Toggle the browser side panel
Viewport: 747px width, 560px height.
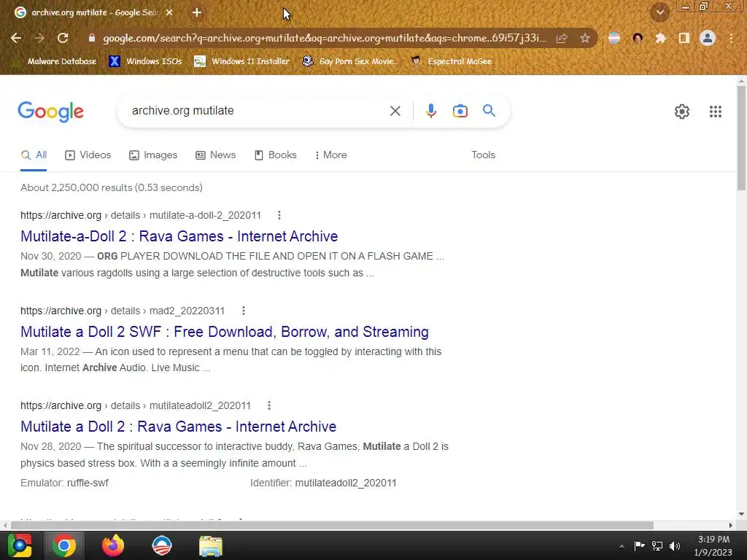tap(684, 38)
